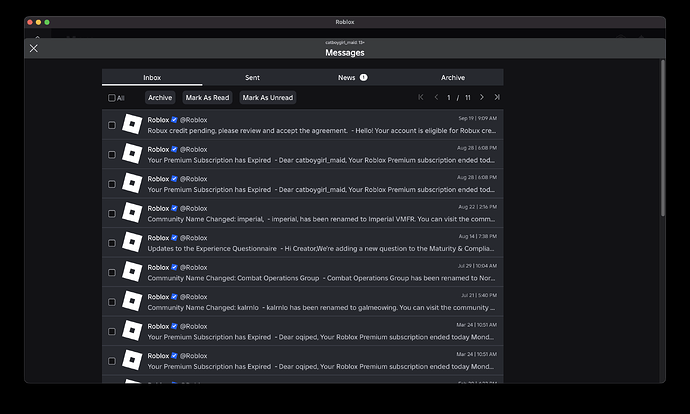Click Roblox avatar on imperial renamed message

pos(132,213)
